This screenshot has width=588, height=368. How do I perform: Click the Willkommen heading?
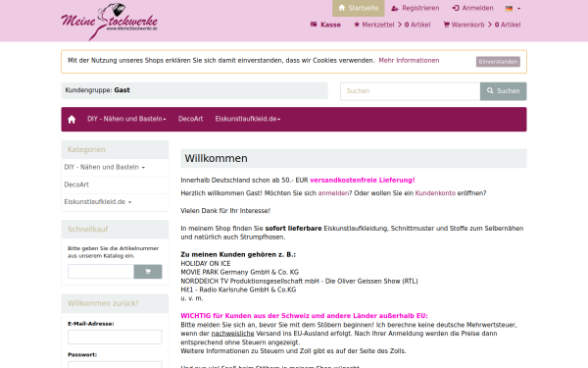(216, 158)
